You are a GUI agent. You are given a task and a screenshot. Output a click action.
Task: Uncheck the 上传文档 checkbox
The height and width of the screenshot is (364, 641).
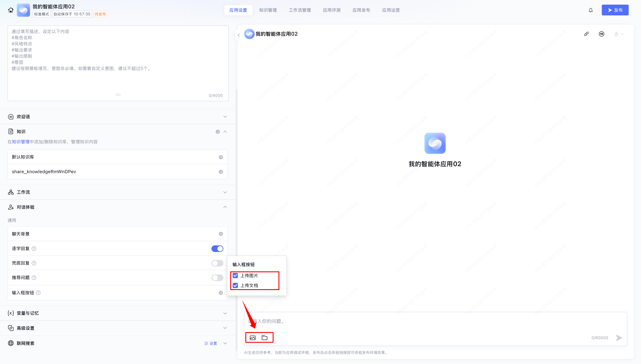pyautogui.click(x=235, y=285)
